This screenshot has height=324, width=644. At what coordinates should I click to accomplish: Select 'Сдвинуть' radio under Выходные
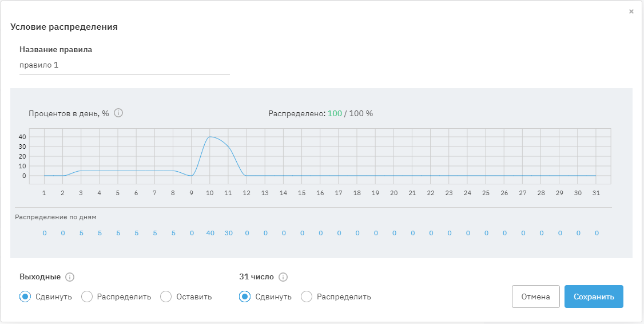point(25,297)
